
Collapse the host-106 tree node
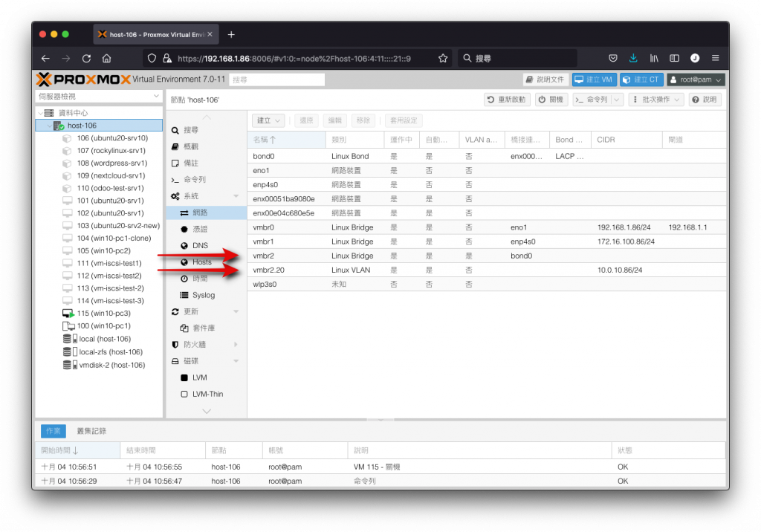pos(50,126)
